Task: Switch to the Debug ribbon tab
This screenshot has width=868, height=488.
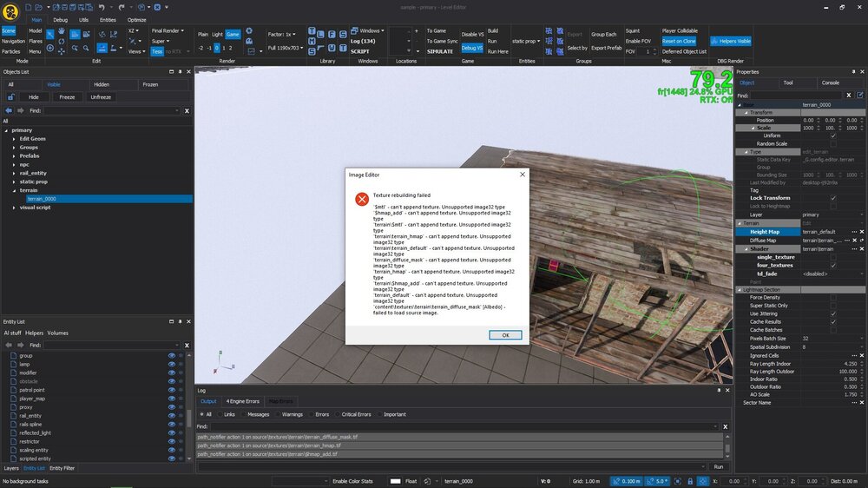Action: 60,19
